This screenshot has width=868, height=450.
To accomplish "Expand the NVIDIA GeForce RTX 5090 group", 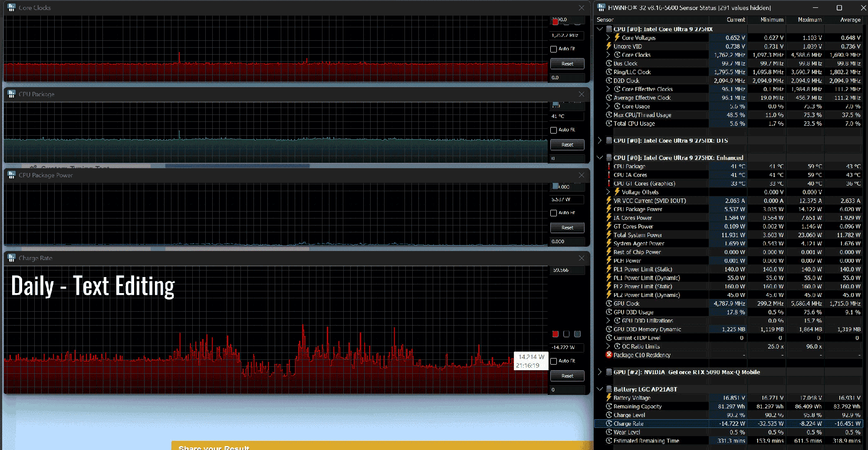I will [x=600, y=372].
